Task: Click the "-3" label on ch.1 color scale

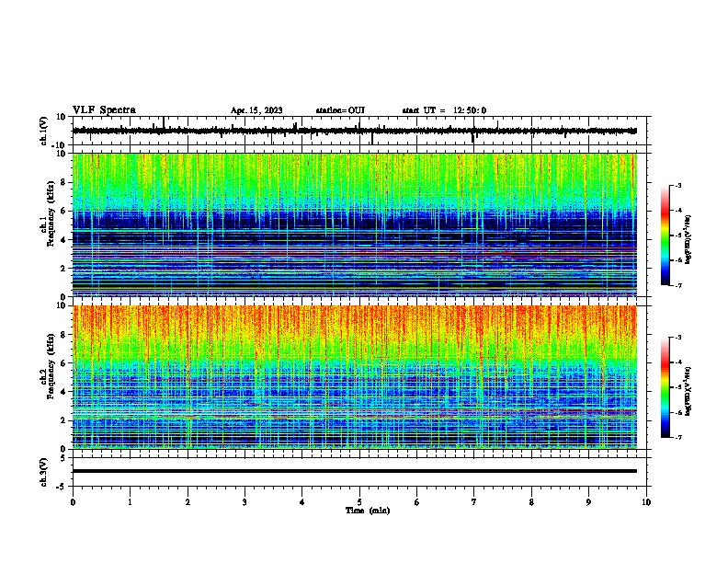Action: [677, 185]
